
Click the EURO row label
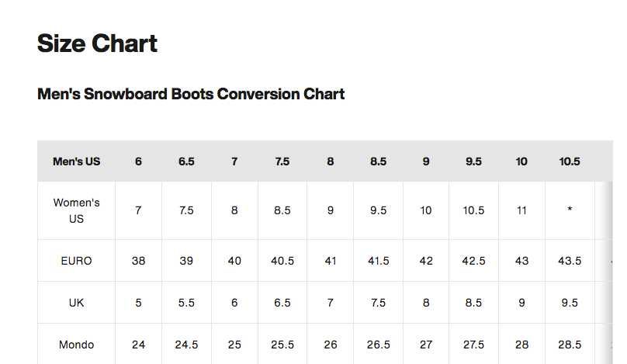(x=76, y=261)
